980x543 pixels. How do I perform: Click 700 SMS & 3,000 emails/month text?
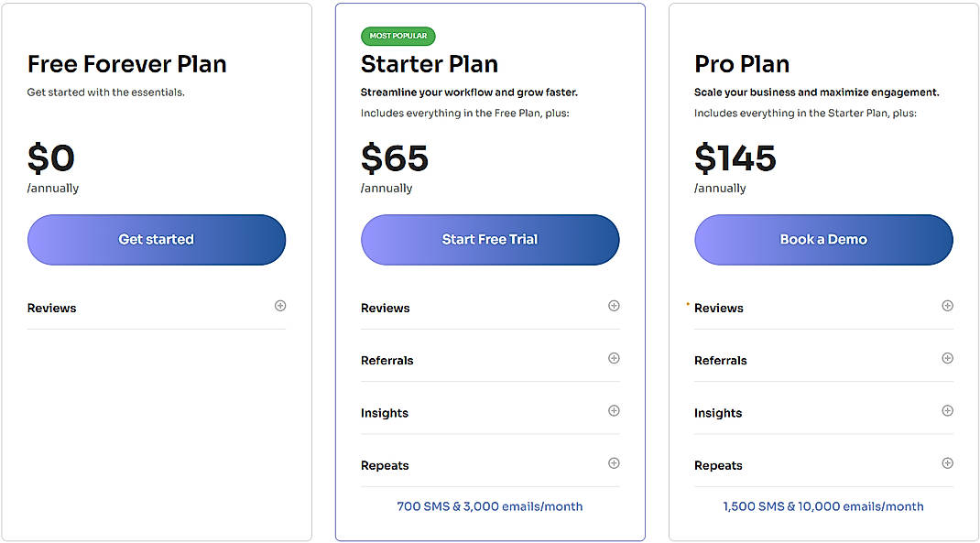pos(490,506)
